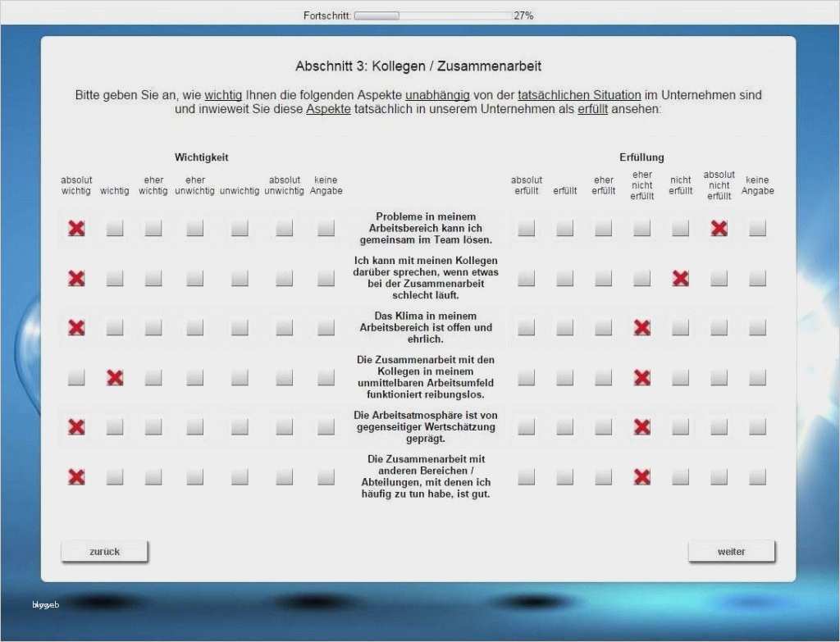
Task: Click the Fortschritt progress bar
Action: click(x=432, y=14)
